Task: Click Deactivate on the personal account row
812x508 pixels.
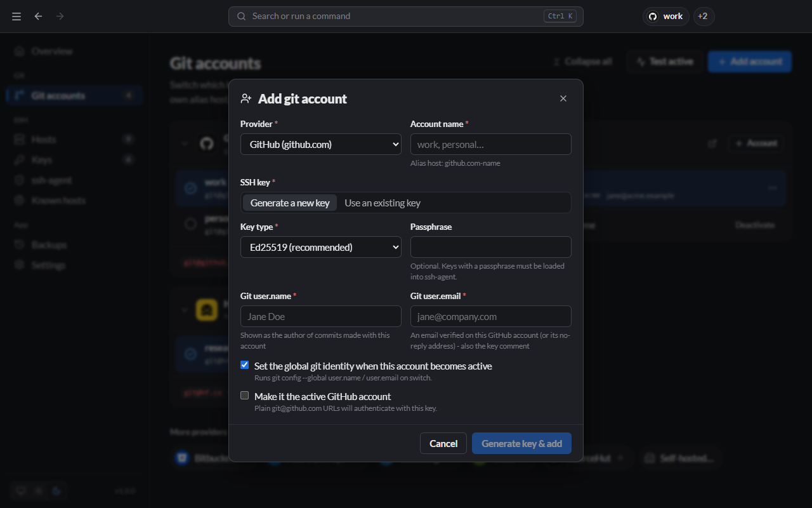Action: pos(755,225)
